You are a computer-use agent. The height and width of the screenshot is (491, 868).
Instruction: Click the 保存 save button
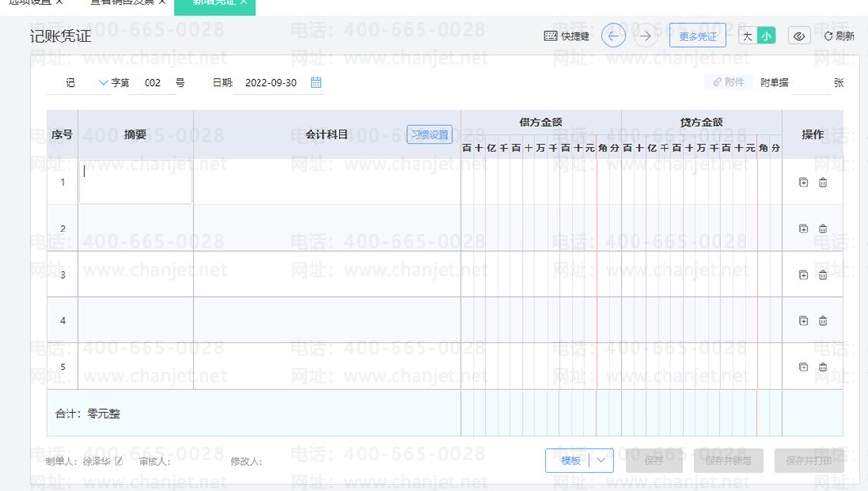tap(654, 460)
